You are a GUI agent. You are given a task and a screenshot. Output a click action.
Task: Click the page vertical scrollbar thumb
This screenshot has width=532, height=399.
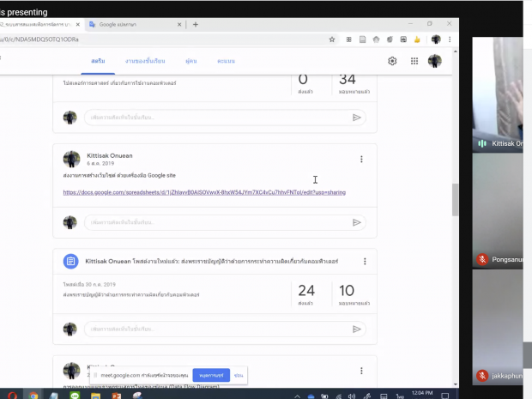coord(456,199)
